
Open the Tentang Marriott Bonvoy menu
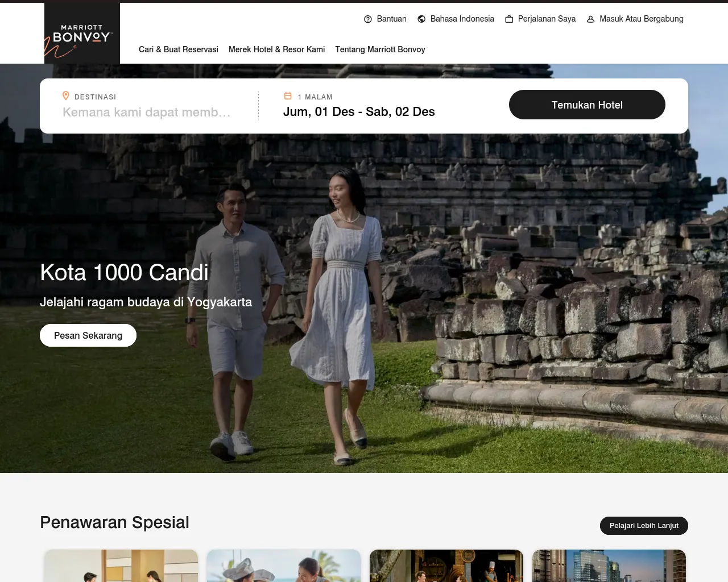[x=380, y=49]
